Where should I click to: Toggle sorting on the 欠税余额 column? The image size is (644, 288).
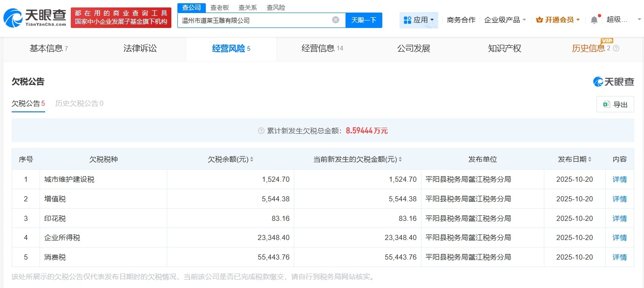click(x=251, y=159)
